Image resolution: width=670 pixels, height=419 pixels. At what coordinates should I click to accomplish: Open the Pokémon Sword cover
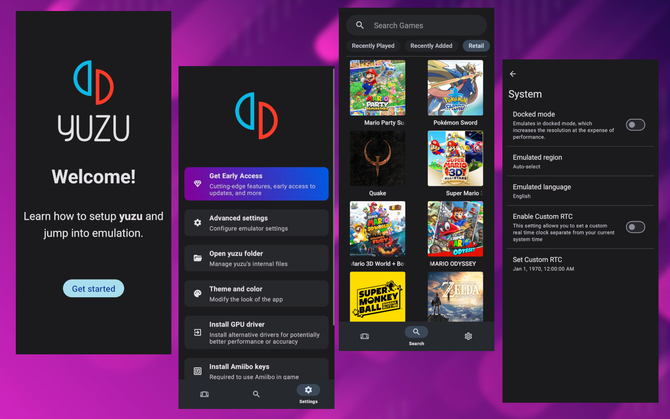pos(455,88)
